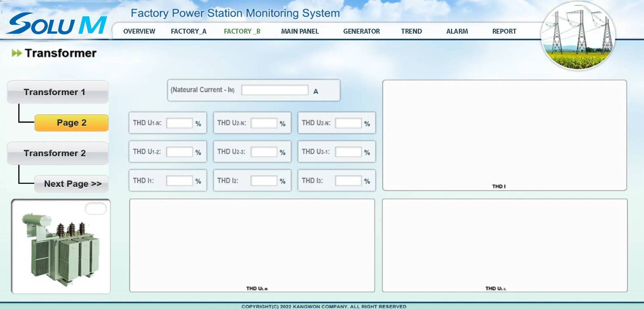Click the SOLUM logo
Screen dimensions: 644x309
point(57,24)
